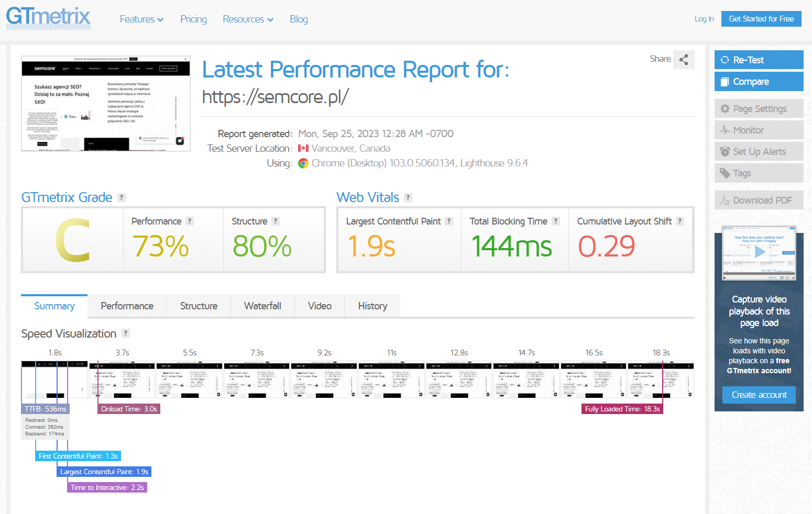This screenshot has width=812, height=514.
Task: Click the Vancouver, Canada location text
Action: pyautogui.click(x=351, y=148)
